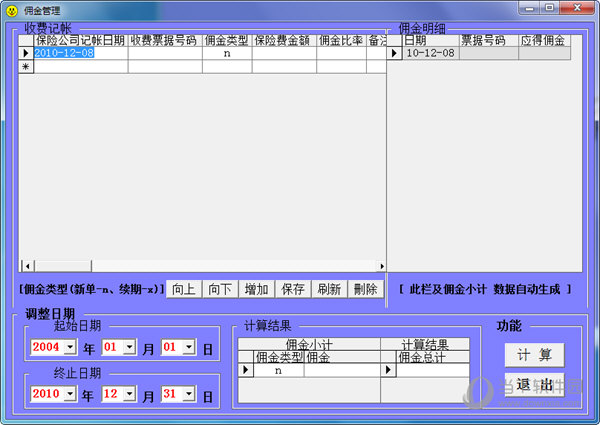Click the 10-12-08 cell in 佣金明细

(430, 53)
